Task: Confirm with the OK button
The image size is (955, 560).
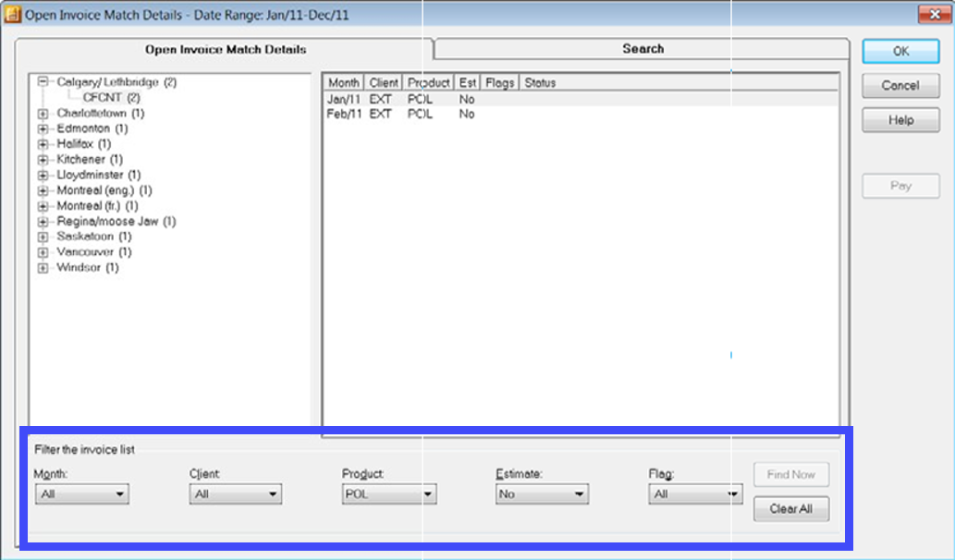Action: tap(900, 52)
